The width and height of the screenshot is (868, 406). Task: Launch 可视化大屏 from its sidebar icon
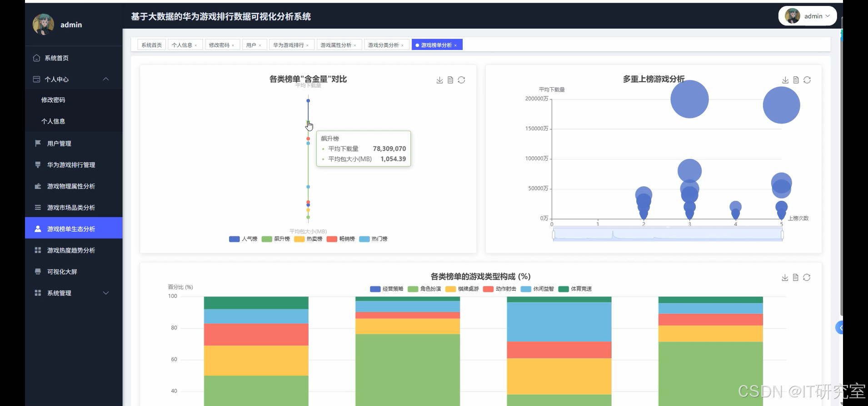[38, 272]
